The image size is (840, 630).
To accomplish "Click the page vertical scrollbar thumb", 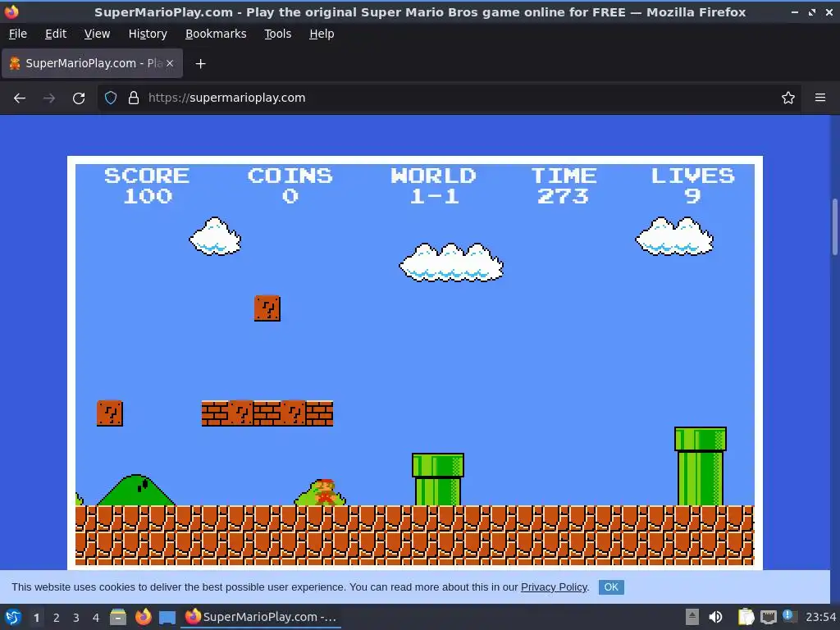I will 834,227.
